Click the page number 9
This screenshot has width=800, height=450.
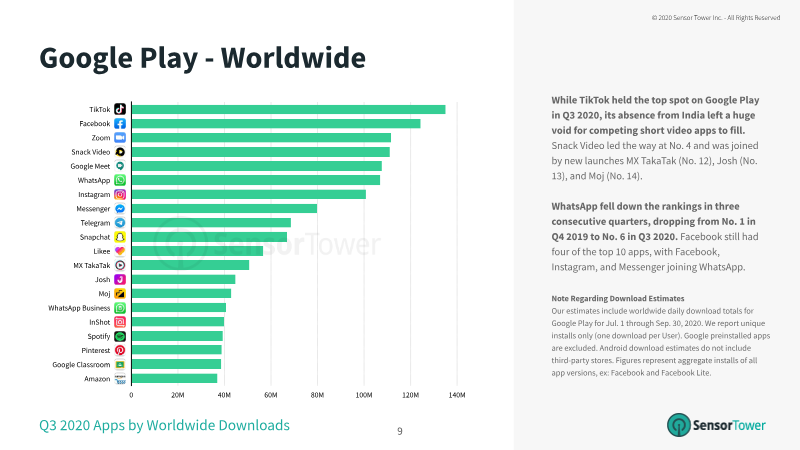pyautogui.click(x=400, y=432)
